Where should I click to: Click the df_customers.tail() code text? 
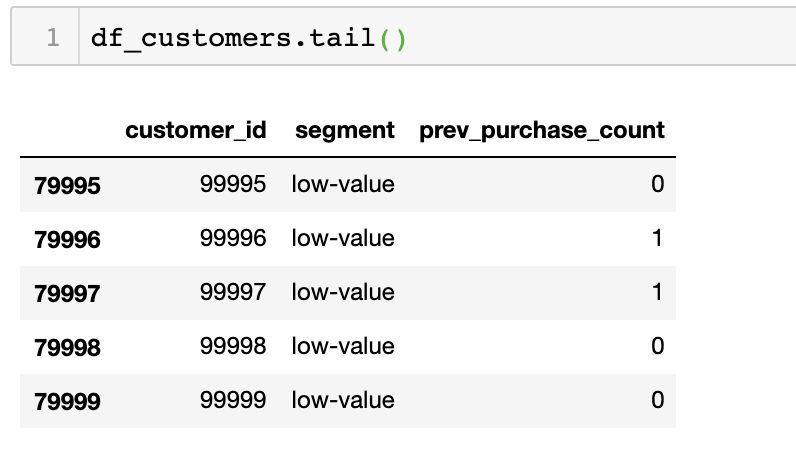point(248,39)
